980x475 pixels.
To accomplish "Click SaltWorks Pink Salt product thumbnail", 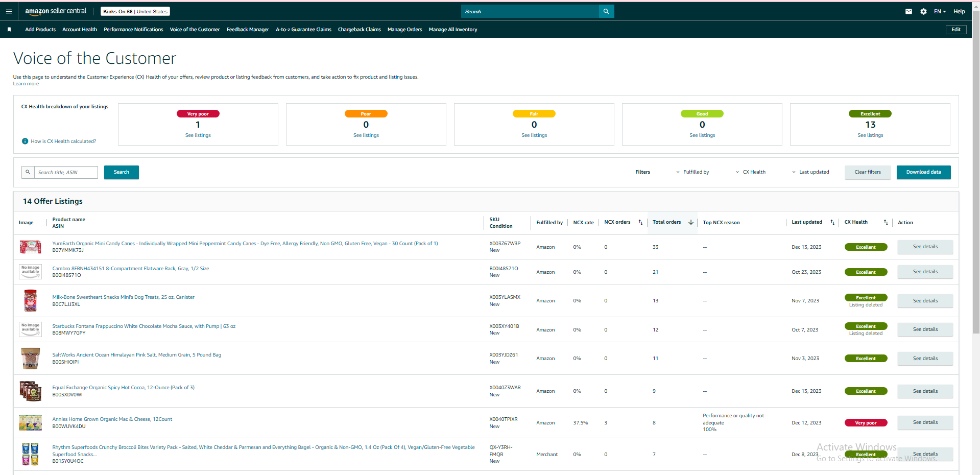I will click(x=30, y=359).
